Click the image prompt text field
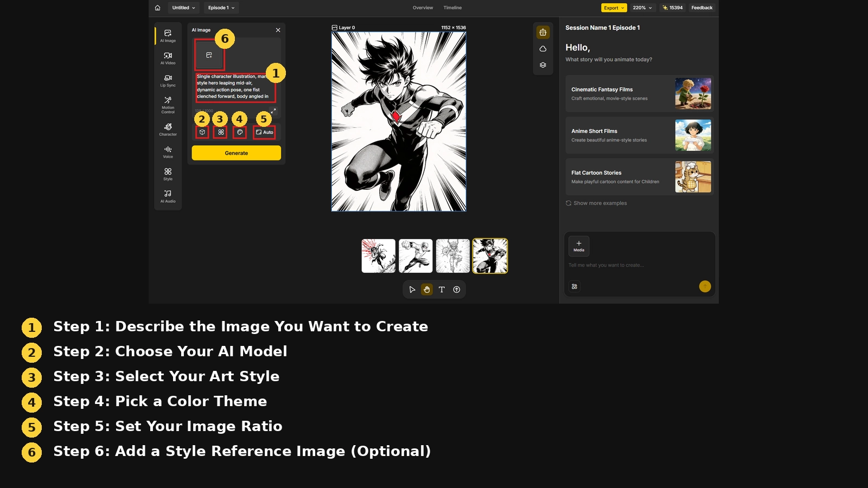 235,87
